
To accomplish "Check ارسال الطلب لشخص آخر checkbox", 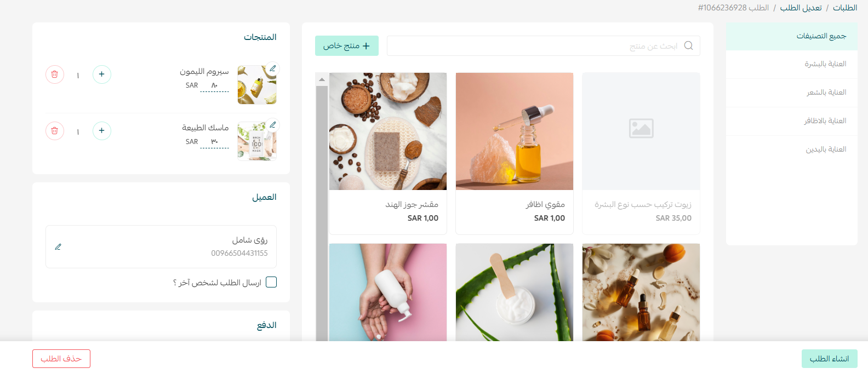I will coord(271,282).
